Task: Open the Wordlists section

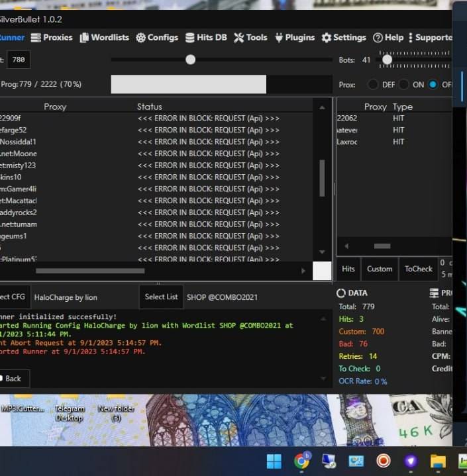Action: [105, 38]
